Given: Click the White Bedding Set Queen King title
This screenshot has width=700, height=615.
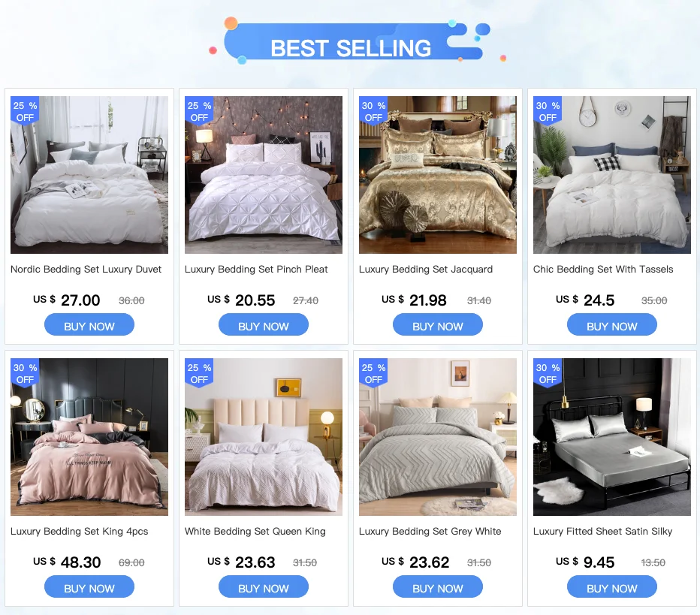Looking at the screenshot, I should [255, 532].
